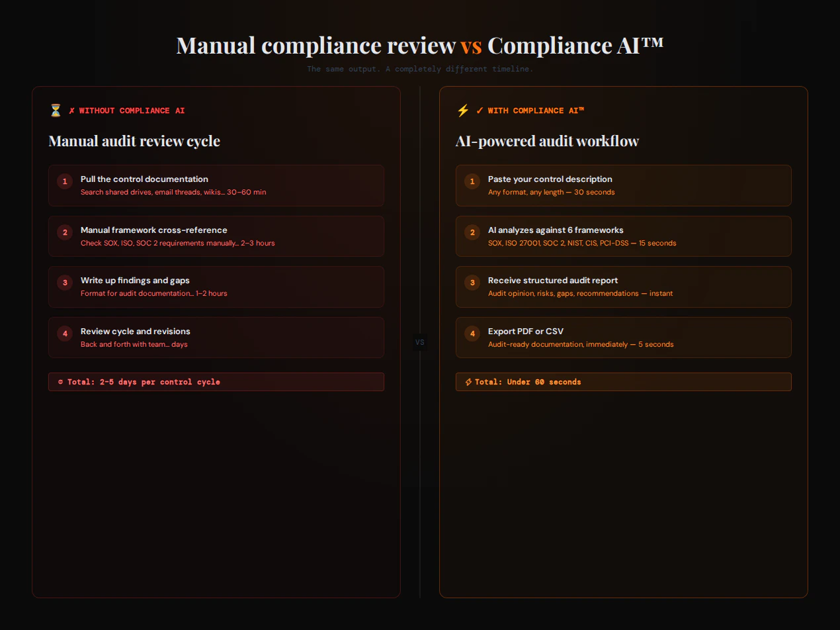Click 'Any format, any length — 30 seconds' text
The height and width of the screenshot is (630, 840).
tap(552, 192)
